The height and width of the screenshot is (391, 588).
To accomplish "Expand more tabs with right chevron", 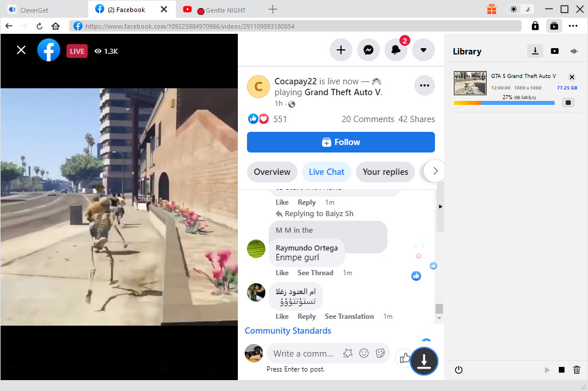I will [x=435, y=171].
